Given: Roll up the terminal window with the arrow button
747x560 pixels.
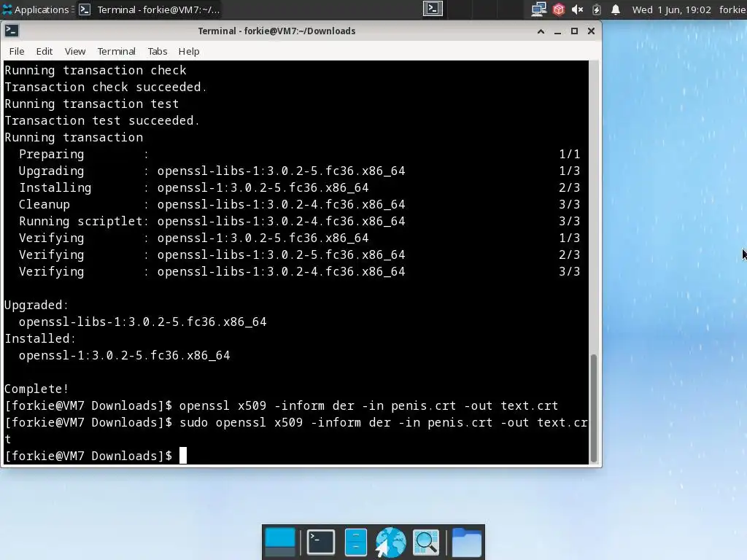Looking at the screenshot, I should 541,31.
